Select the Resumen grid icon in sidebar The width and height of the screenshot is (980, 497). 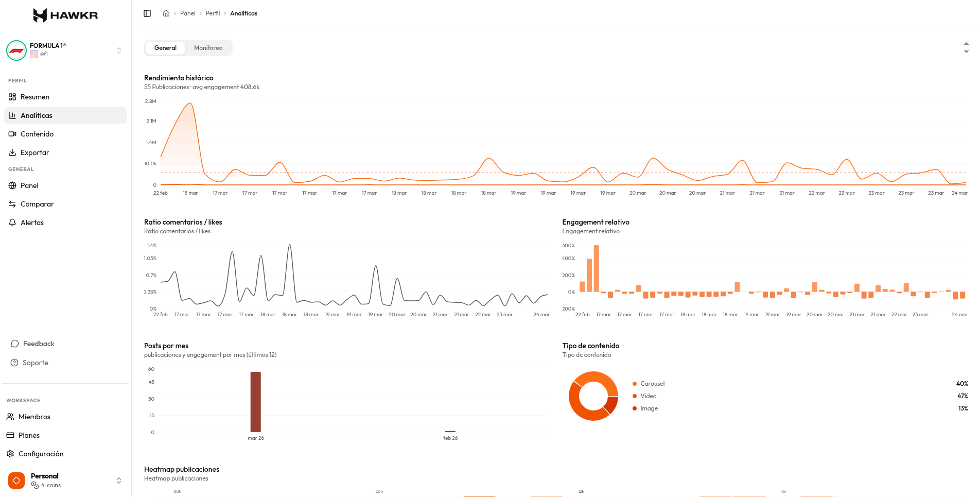[x=12, y=97]
